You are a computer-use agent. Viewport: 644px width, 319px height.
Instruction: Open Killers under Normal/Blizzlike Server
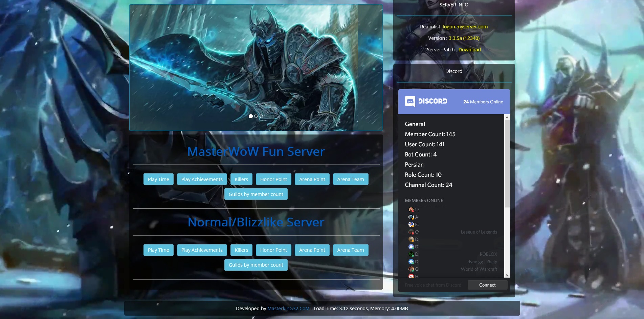241,250
